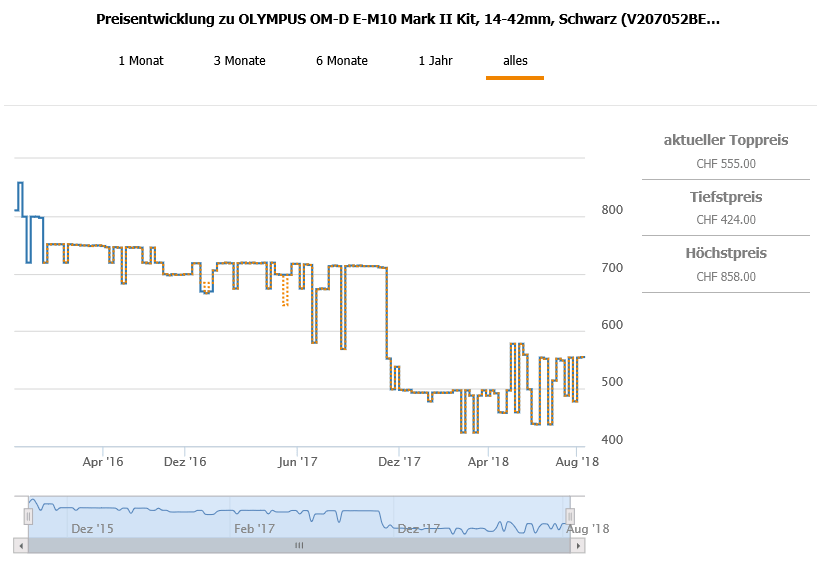Click the Dez '17 x-axis label
Image resolution: width=817 pixels, height=568 pixels.
click(398, 462)
